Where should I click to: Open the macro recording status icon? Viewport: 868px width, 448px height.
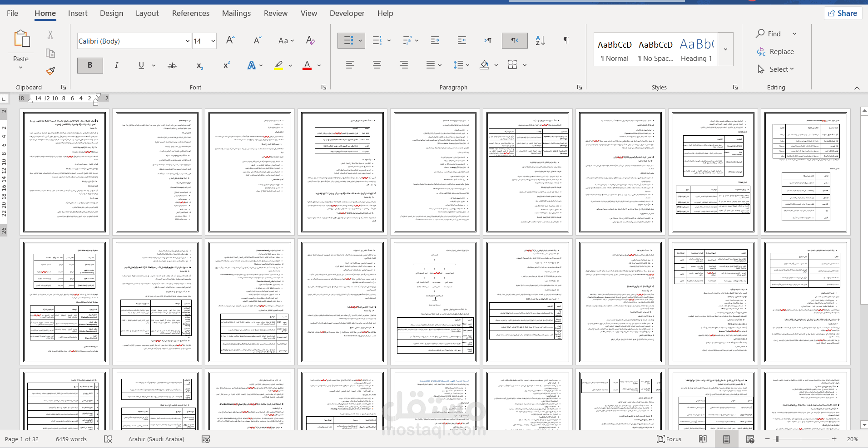206,439
